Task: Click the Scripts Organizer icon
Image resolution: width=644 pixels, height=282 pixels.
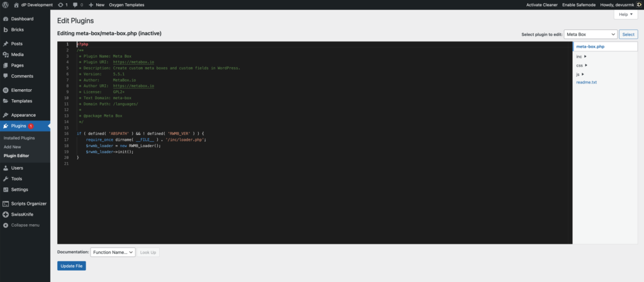Action: (x=6, y=203)
